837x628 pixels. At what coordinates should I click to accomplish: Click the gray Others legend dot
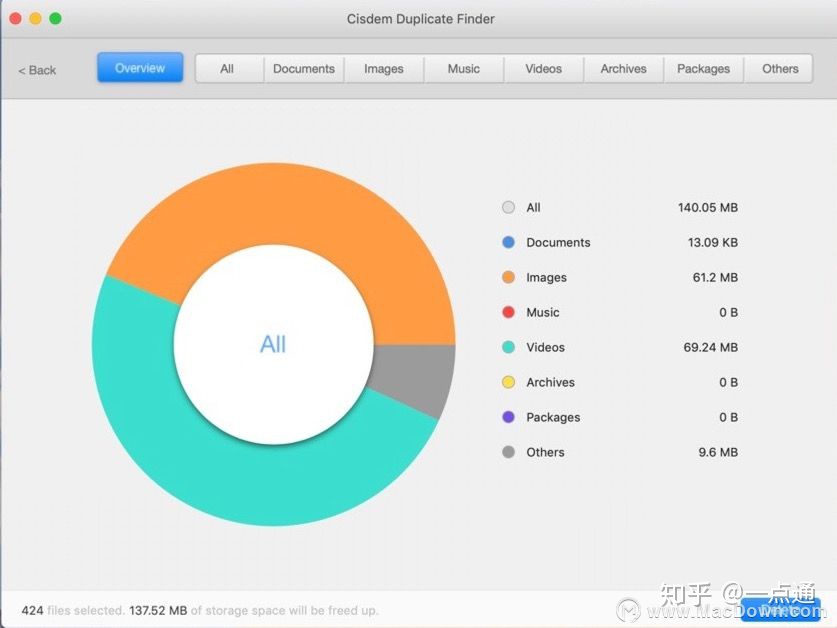coord(508,452)
